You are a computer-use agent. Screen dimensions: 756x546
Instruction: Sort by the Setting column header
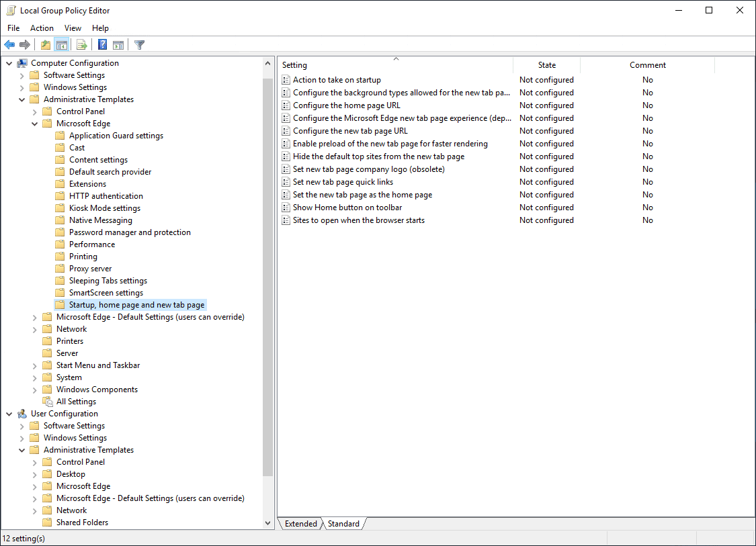click(395, 65)
